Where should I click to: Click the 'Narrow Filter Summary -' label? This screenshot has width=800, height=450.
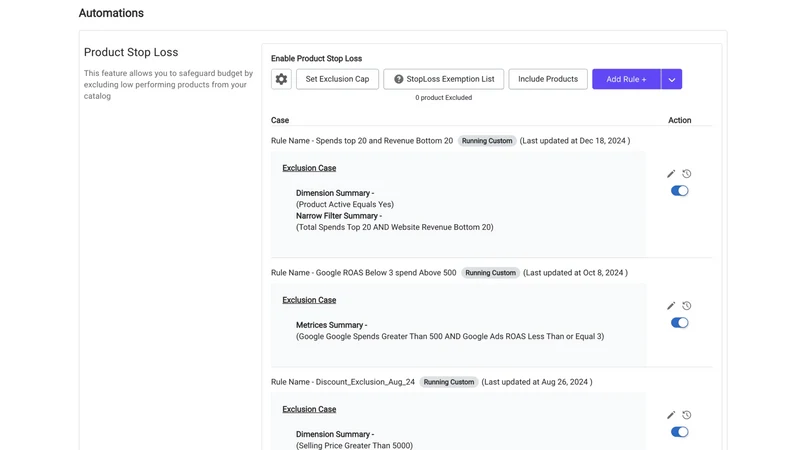click(339, 216)
